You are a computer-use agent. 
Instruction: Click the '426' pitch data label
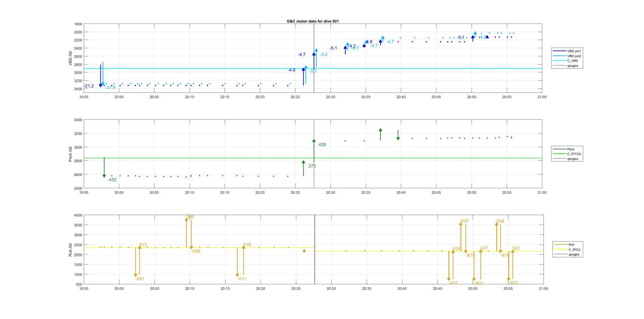pos(322,145)
